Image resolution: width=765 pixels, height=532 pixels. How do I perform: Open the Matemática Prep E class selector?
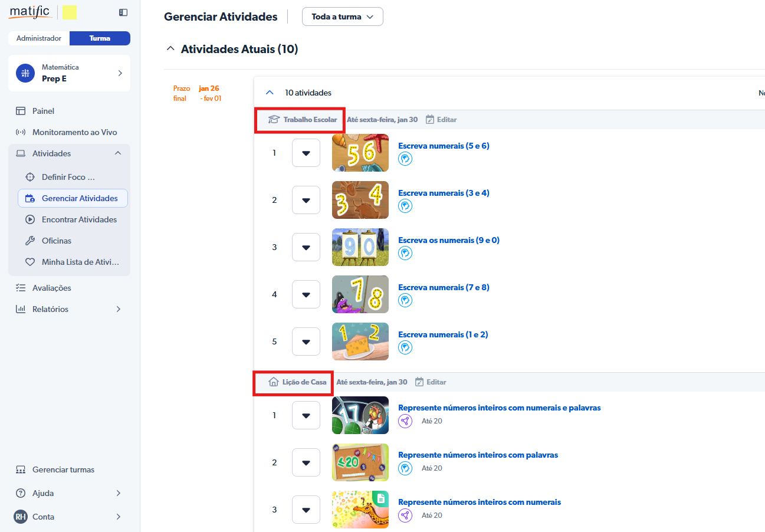pos(69,73)
